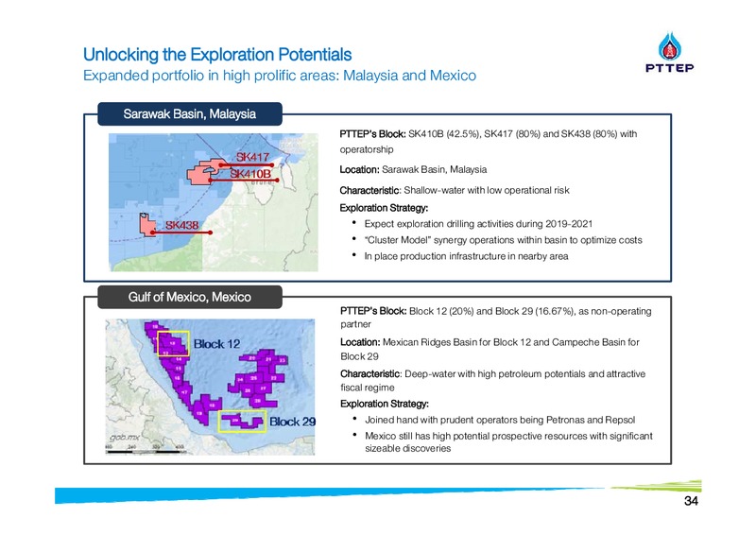The image size is (756, 535).
Task: Click the "gob.mx" text on Mexico map
Action: (125, 438)
